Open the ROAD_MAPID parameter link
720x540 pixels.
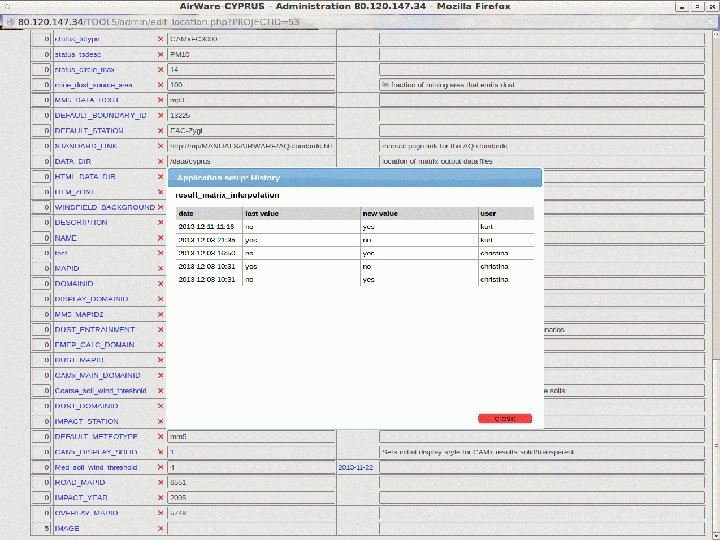click(80, 483)
